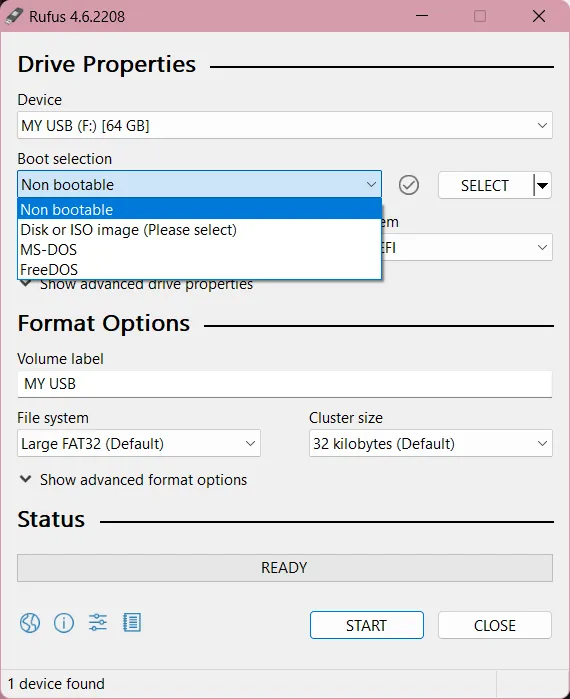Click the Boot selection label
The width and height of the screenshot is (570, 699).
(x=65, y=159)
